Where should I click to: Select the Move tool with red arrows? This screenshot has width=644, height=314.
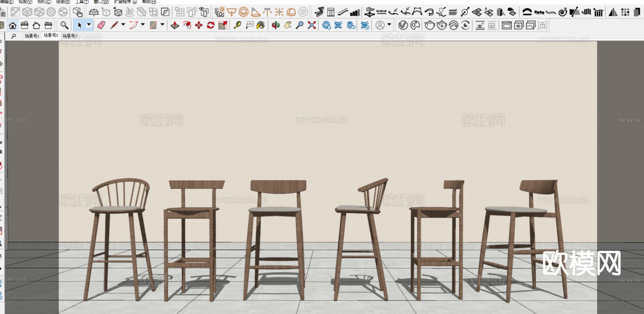(x=199, y=25)
